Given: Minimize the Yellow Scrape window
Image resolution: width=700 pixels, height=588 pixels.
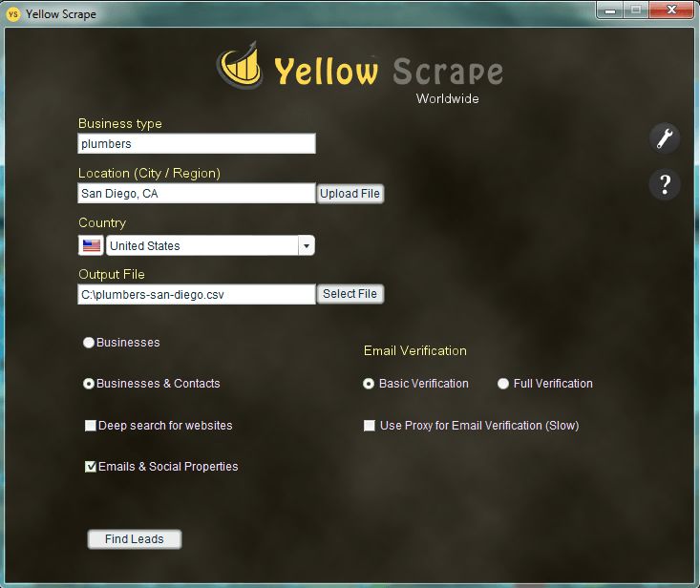Looking at the screenshot, I should coord(610,10).
